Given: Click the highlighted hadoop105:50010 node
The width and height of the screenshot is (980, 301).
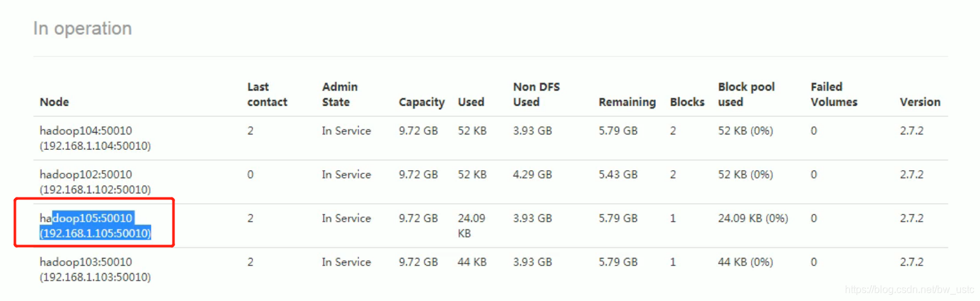Looking at the screenshot, I should (x=95, y=226).
